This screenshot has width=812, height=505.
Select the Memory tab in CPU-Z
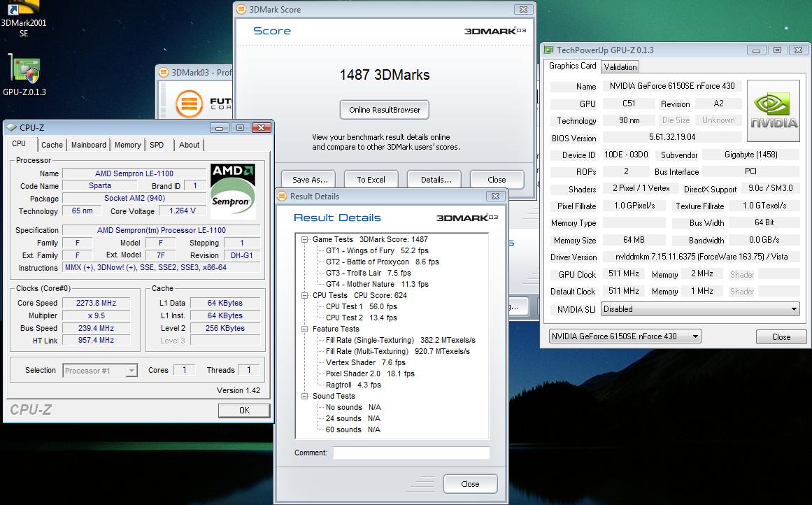click(127, 145)
